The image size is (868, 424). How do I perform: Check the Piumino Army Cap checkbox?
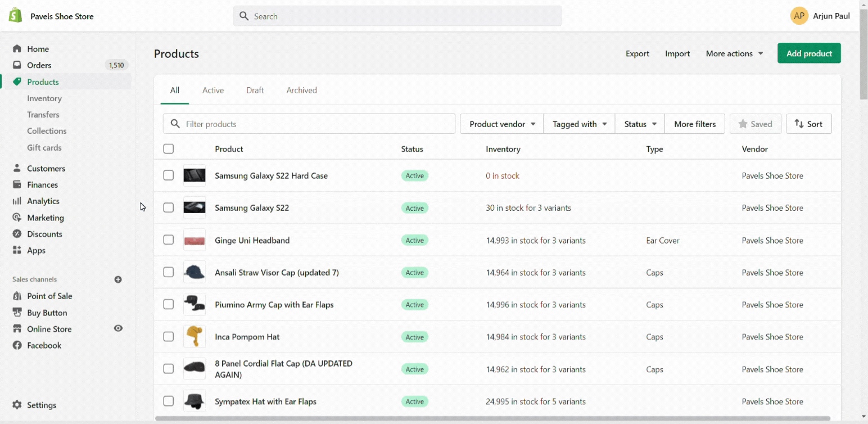pos(169,304)
